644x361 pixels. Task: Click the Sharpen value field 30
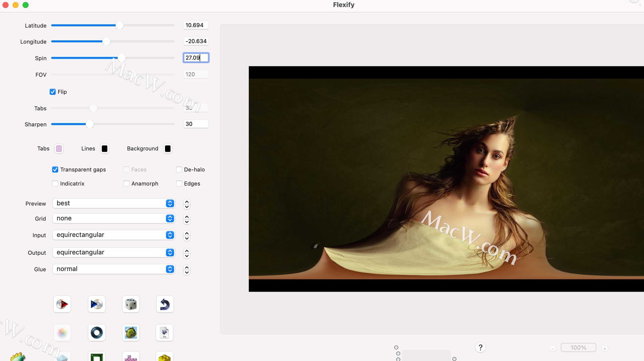pos(196,124)
